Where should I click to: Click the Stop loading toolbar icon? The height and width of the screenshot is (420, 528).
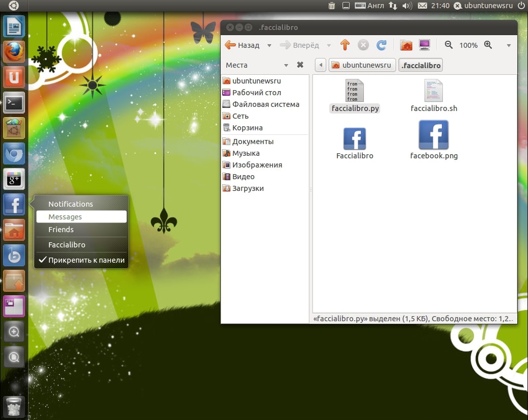[363, 45]
